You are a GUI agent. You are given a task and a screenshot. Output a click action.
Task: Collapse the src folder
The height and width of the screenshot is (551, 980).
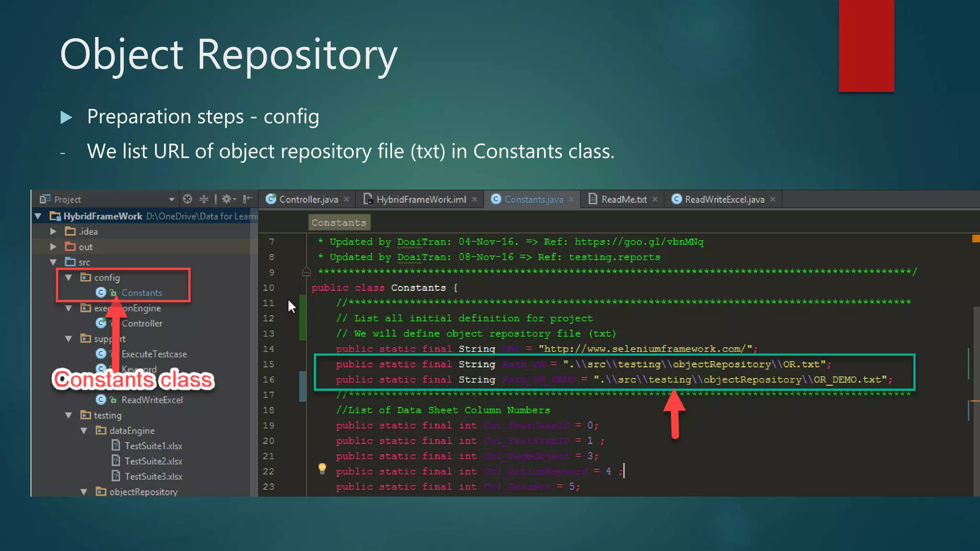click(53, 262)
